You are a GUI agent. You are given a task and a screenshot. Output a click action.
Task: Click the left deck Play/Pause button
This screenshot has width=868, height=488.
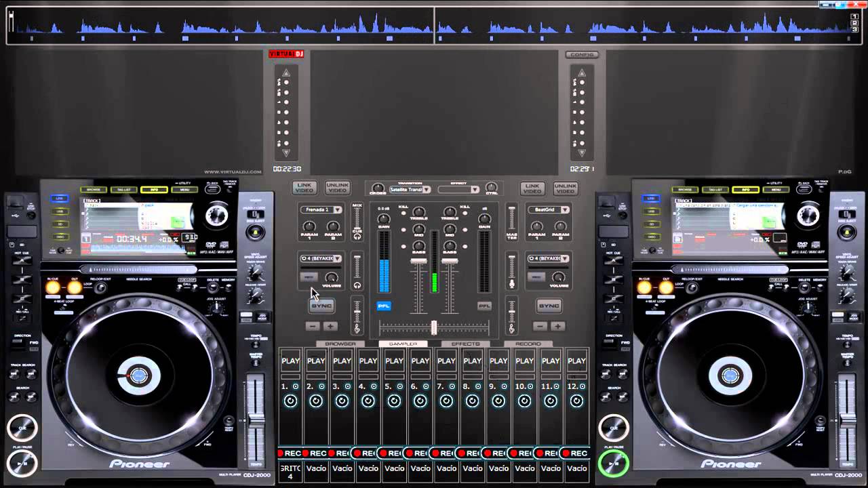(x=22, y=464)
